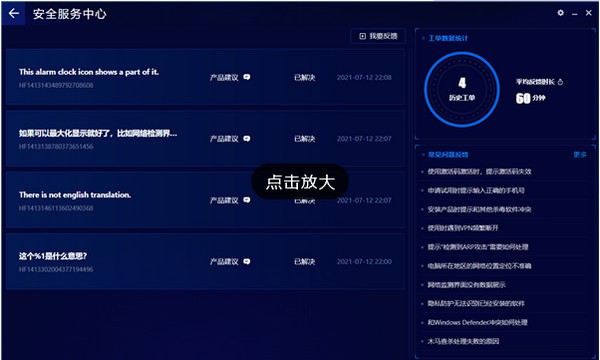This screenshot has height=360, width=600.
Task: Open settings via the gear icon
Action: pyautogui.click(x=560, y=13)
